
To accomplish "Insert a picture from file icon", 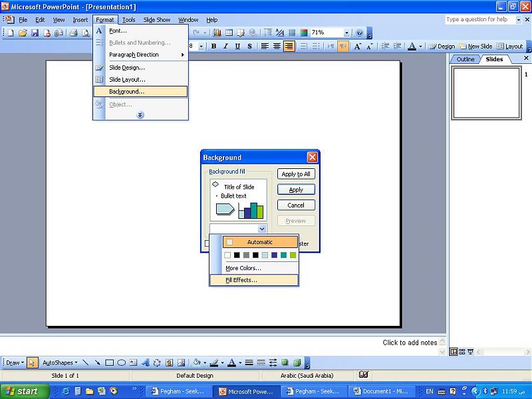I will click(181, 362).
